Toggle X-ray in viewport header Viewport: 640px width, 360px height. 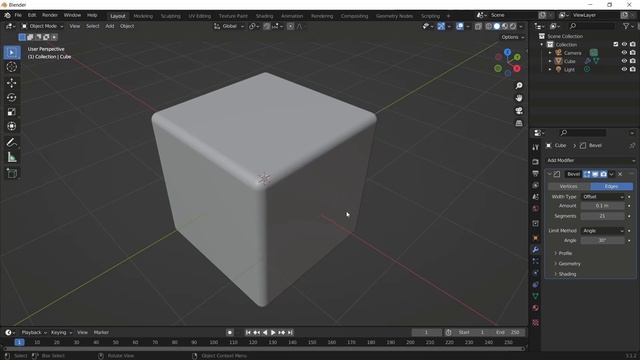[478, 26]
